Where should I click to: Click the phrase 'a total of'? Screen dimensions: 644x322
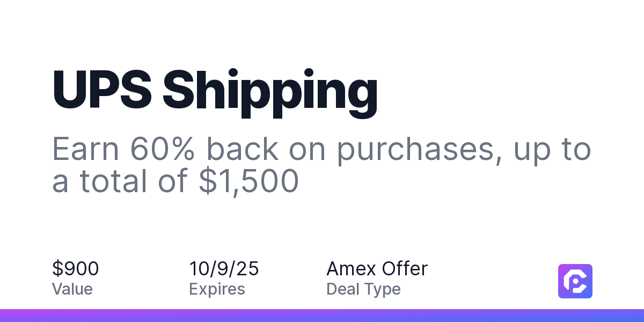pos(121,182)
